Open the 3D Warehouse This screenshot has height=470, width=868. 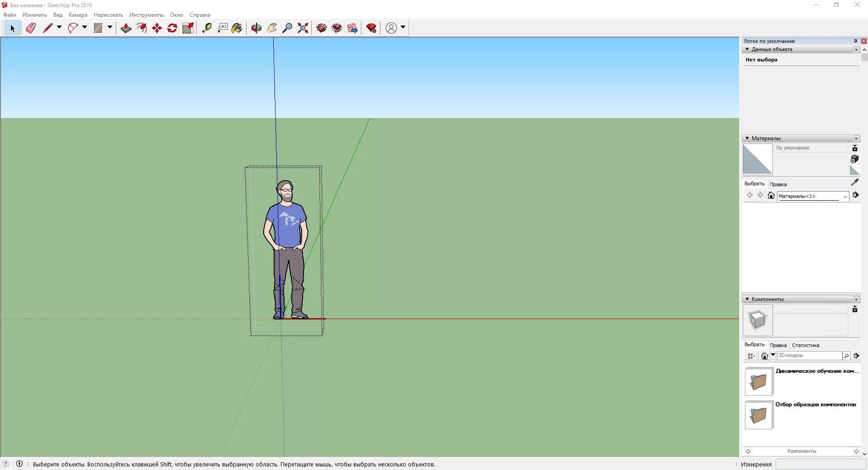[322, 28]
